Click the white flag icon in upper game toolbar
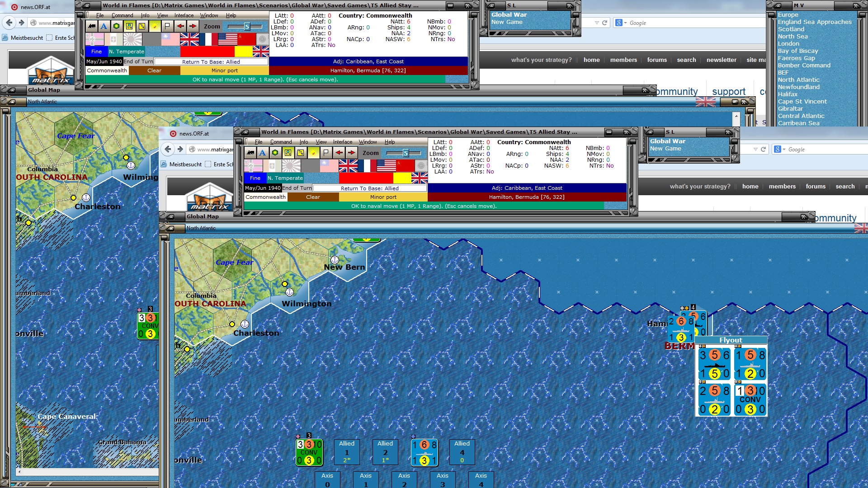Viewport: 868px width, 488px height. pyautogui.click(x=167, y=26)
